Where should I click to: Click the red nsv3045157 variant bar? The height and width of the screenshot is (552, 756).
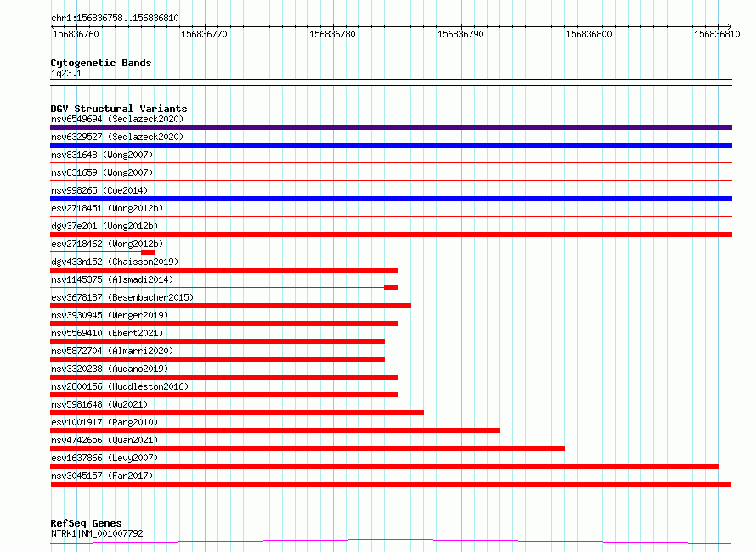point(391,484)
